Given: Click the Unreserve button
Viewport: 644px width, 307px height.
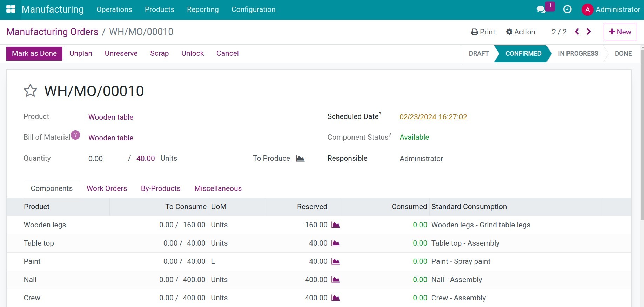Looking at the screenshot, I should coord(121,53).
